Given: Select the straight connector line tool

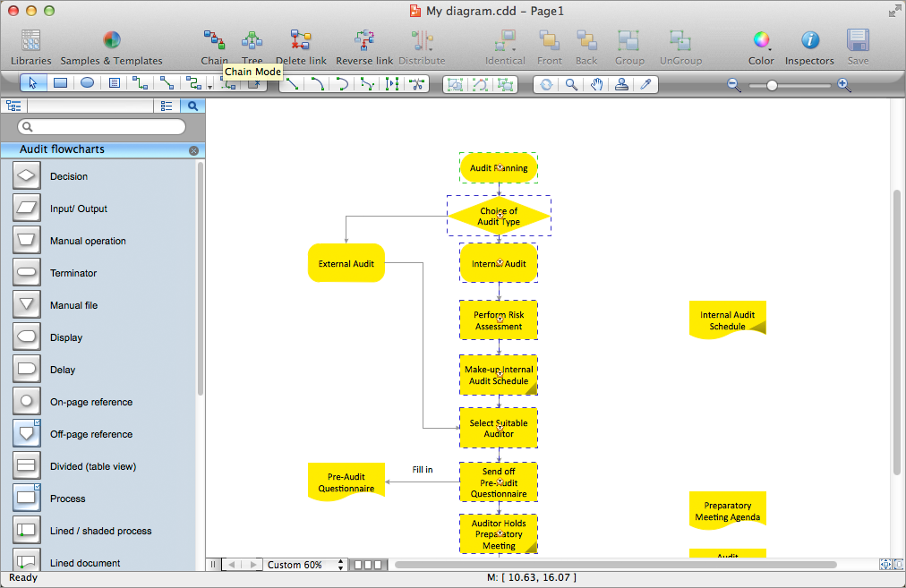Looking at the screenshot, I should 292,84.
